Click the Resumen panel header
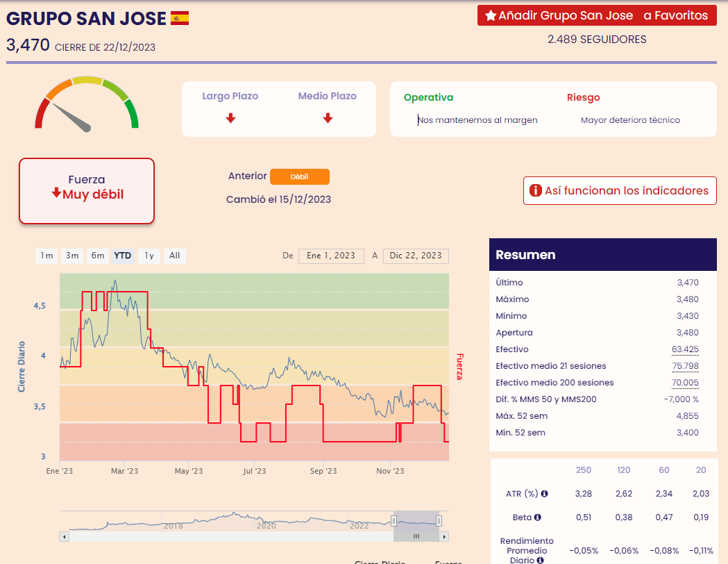Viewport: 728px width, 564px height. (x=602, y=255)
